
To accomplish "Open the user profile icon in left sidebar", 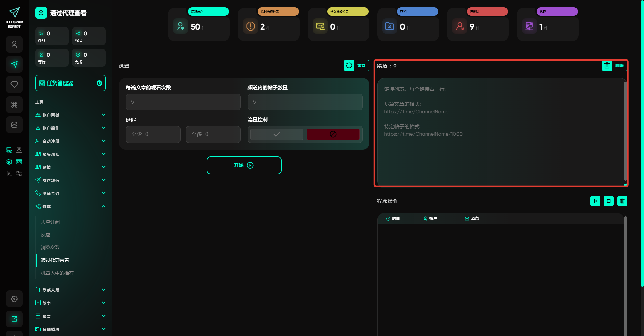I will [x=14, y=44].
